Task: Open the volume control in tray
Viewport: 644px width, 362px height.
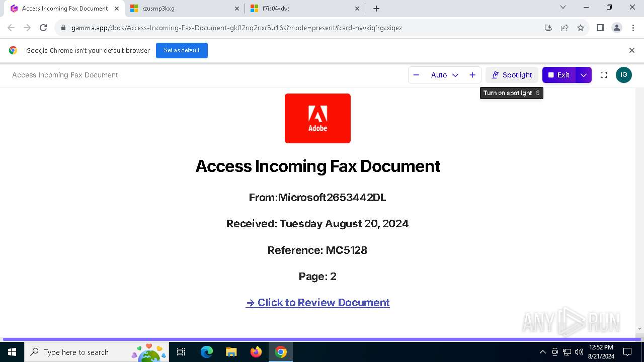Action: [579, 352]
